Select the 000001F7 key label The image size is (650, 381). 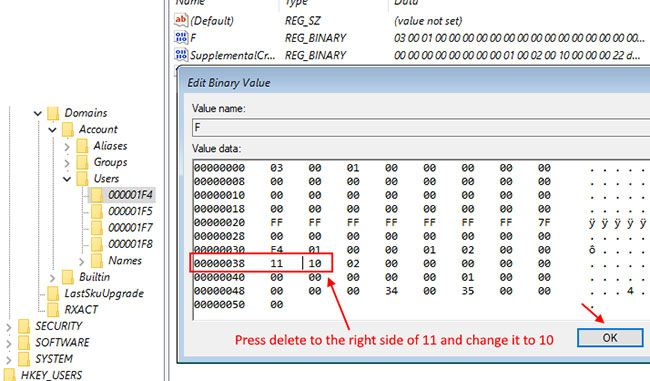[130, 228]
